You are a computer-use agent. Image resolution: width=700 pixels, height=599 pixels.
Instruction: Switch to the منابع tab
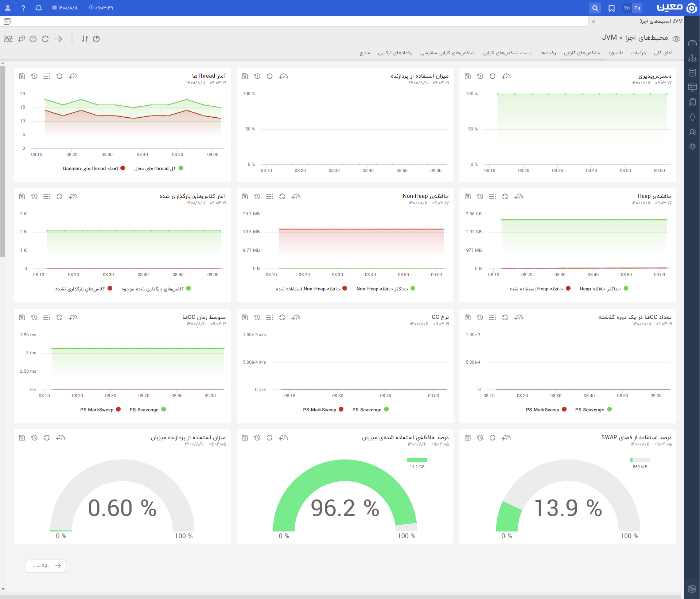pyautogui.click(x=365, y=53)
